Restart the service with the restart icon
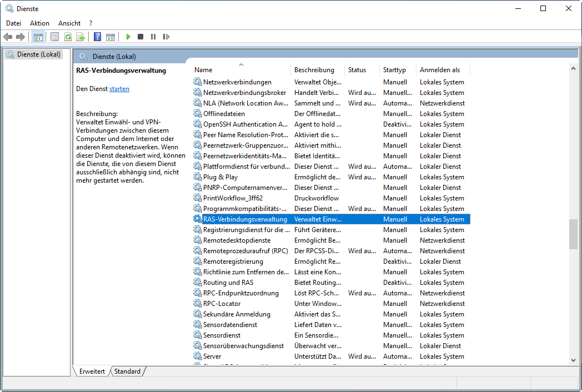The width and height of the screenshot is (582, 392). point(166,37)
